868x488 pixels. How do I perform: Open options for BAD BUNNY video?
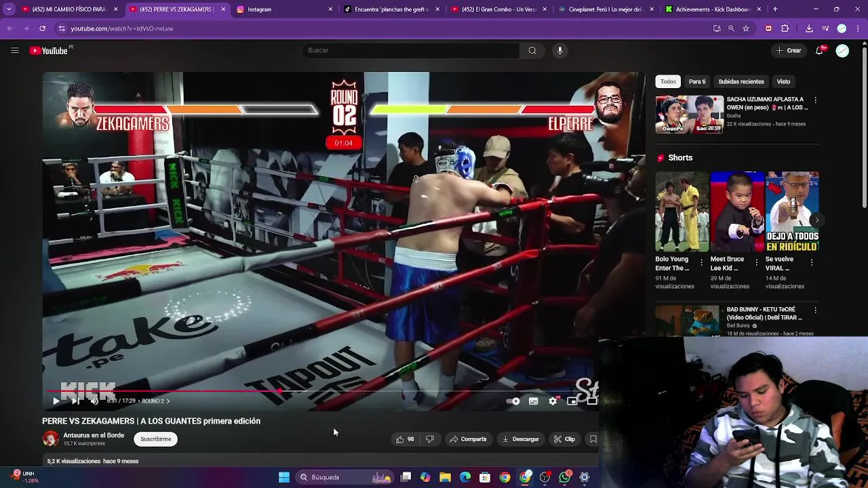815,310
